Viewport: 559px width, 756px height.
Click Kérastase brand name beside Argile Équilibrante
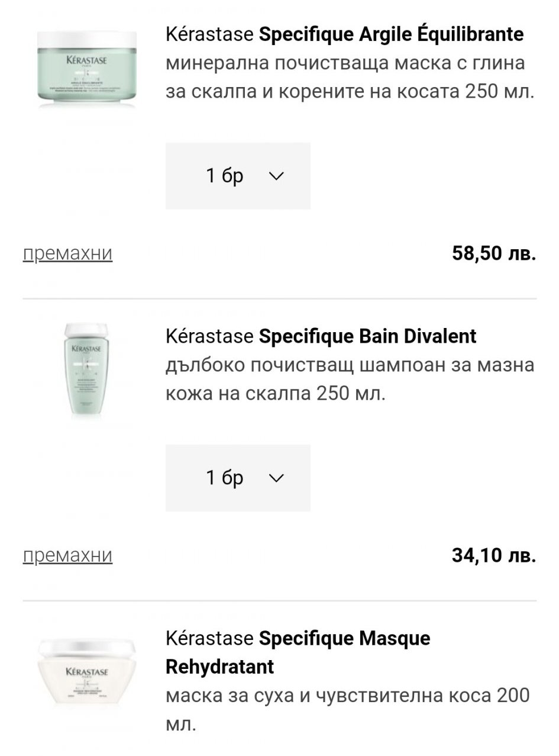click(x=209, y=34)
